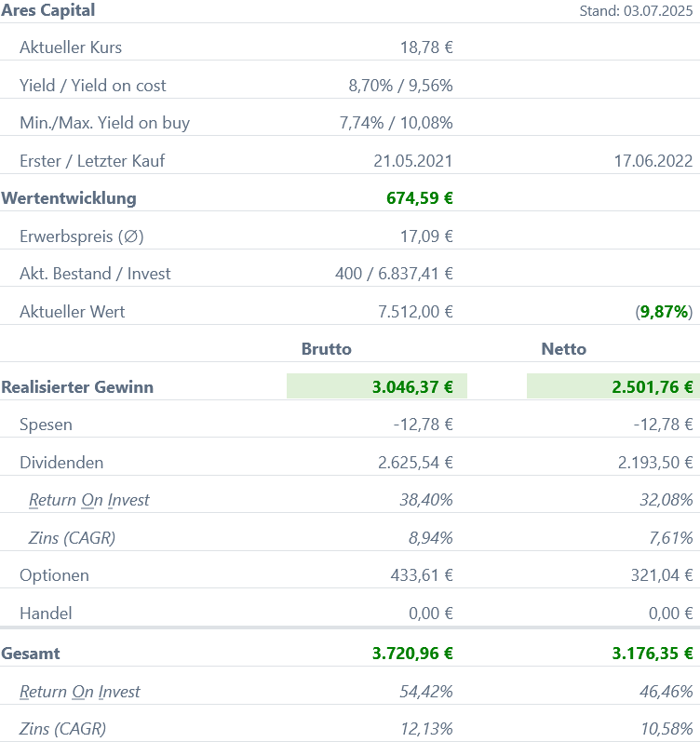Select total gross 3.720,96 €
Viewport: 700px width, 742px height.
pos(412,654)
